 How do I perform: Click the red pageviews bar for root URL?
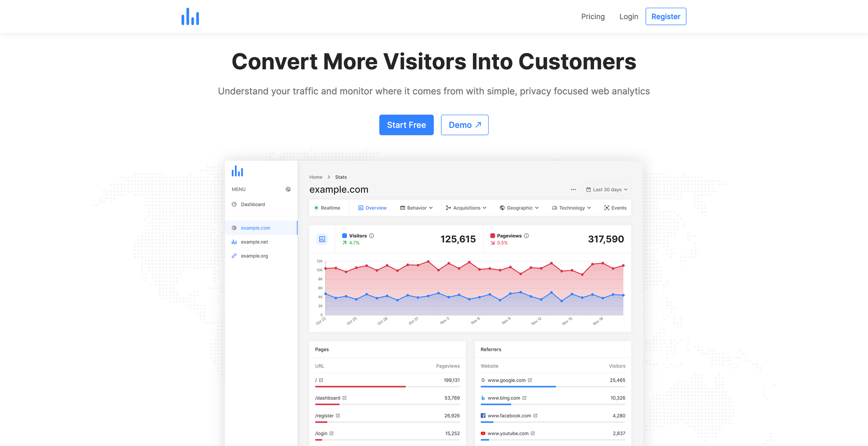pyautogui.click(x=360, y=387)
